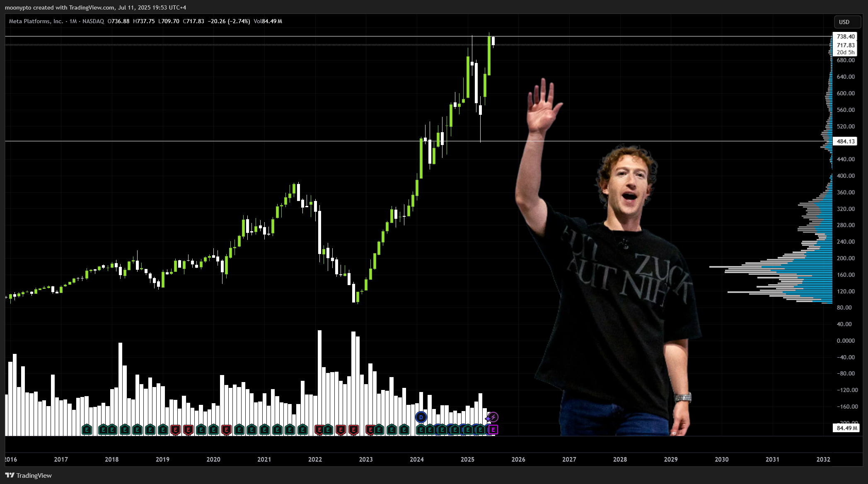Select the 738.40 price line label
The height and width of the screenshot is (484, 868).
tap(846, 36)
